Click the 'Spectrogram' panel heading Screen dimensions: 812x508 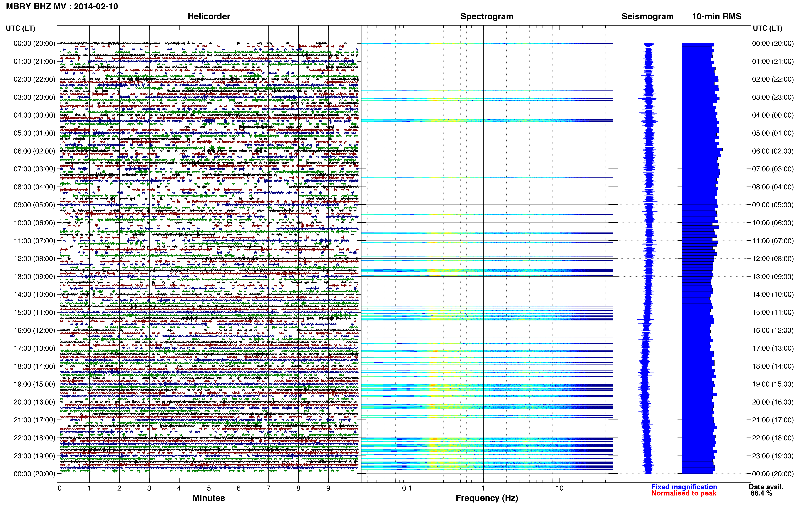[487, 16]
